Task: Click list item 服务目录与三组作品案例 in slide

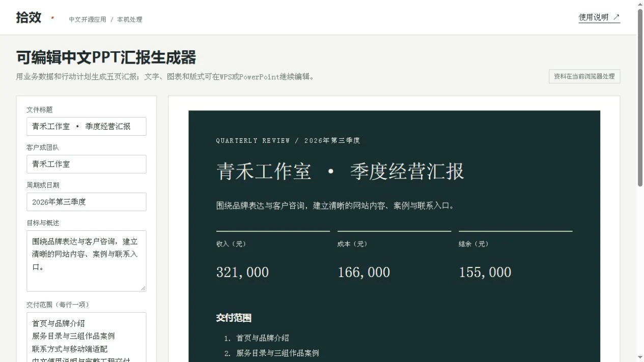Action: pyautogui.click(x=277, y=353)
